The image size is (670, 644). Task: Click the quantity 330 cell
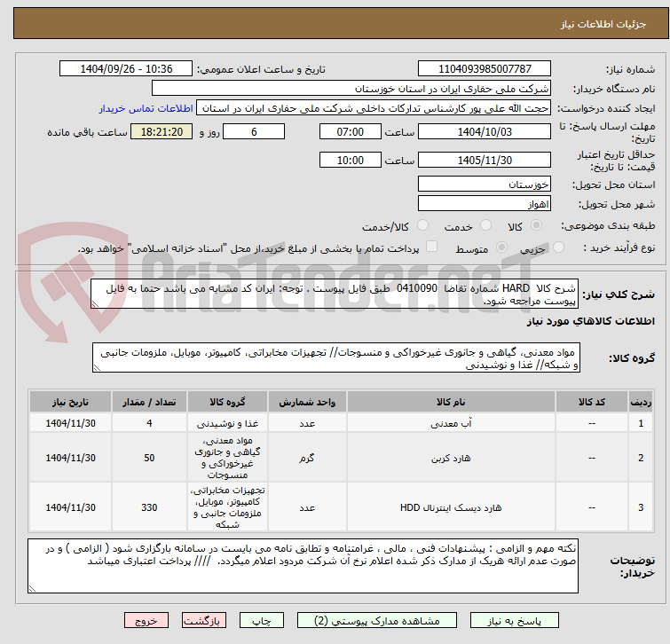click(149, 507)
